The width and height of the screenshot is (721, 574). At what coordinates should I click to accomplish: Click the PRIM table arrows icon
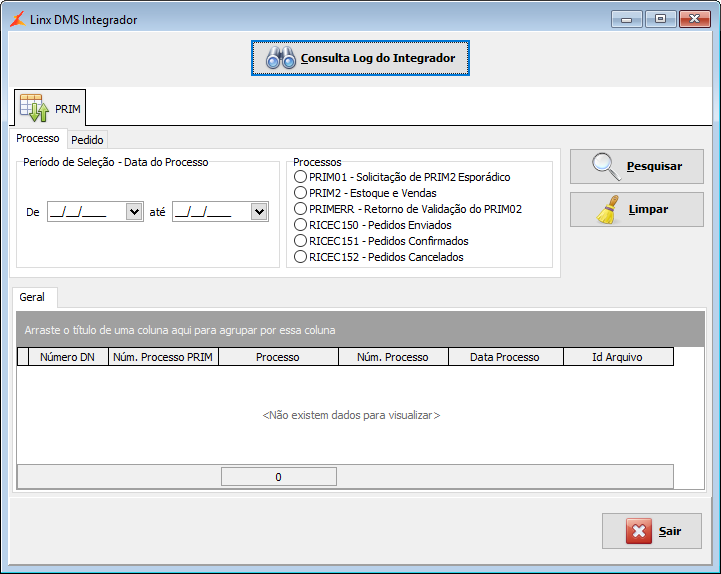coord(34,108)
